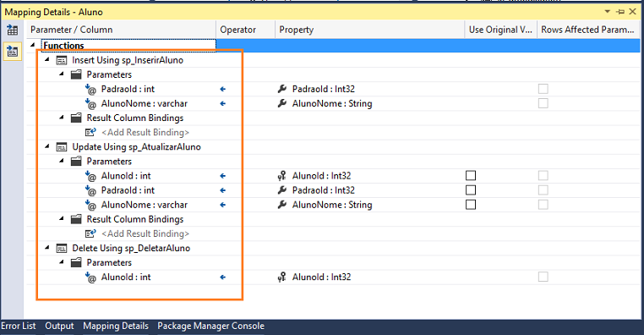The image size is (644, 335).
Task: Check Use Original Value for AlunoId
Action: coord(471,176)
